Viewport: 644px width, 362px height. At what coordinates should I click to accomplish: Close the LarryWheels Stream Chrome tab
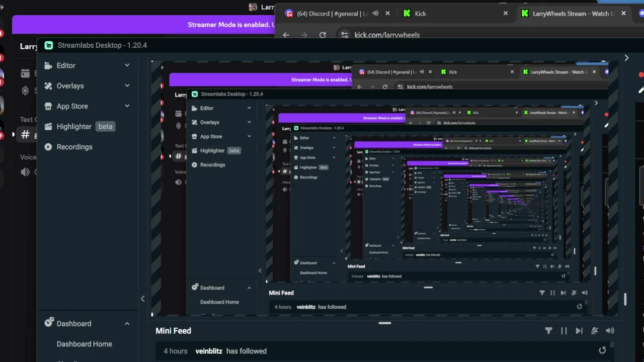624,14
